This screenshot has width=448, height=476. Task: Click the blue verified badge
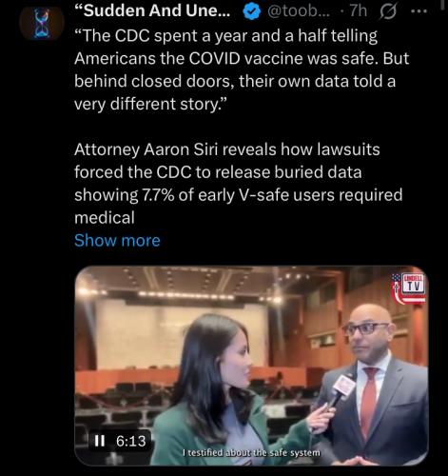tap(251, 11)
